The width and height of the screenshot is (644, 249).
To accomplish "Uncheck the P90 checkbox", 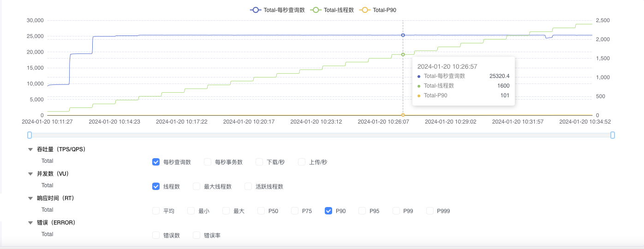I will [328, 211].
